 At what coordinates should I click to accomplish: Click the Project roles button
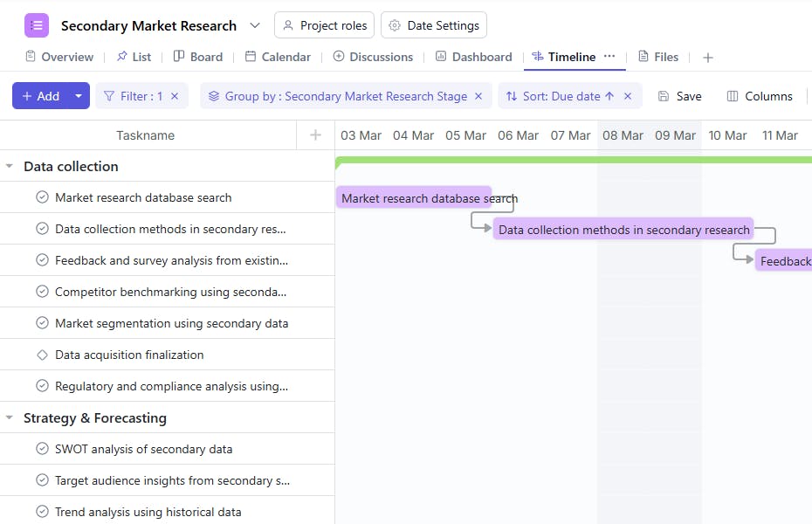click(x=324, y=25)
